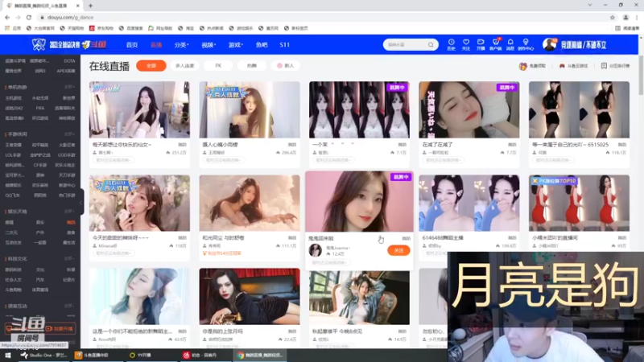Expand 全部 next to 语音互动 section
This screenshot has width=644, height=362.
click(69, 306)
